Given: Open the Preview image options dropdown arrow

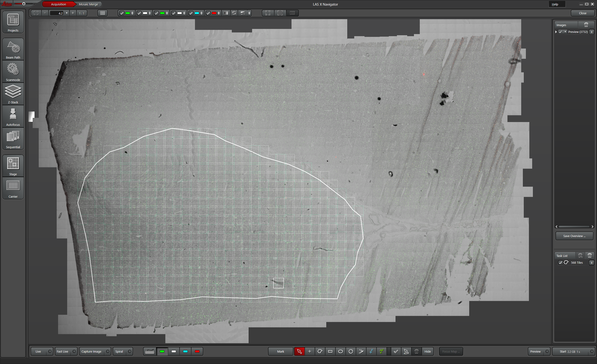Looking at the screenshot, I should point(565,32).
